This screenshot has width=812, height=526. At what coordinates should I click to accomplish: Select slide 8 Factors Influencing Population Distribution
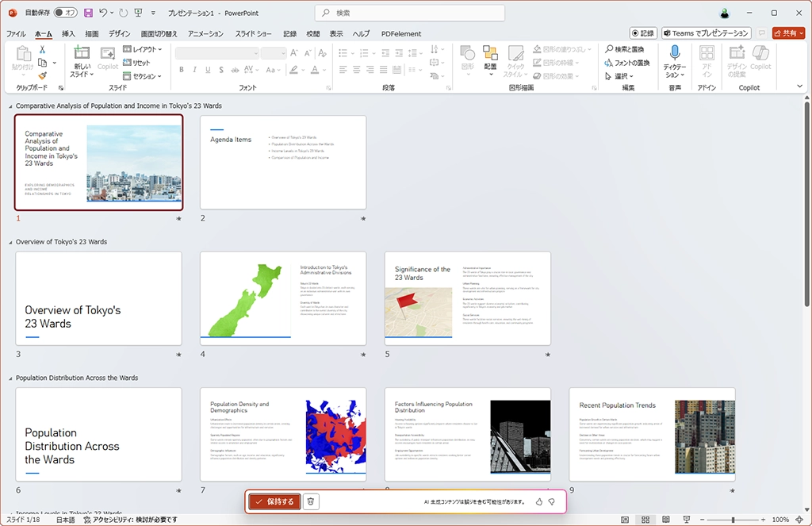[x=468, y=434]
